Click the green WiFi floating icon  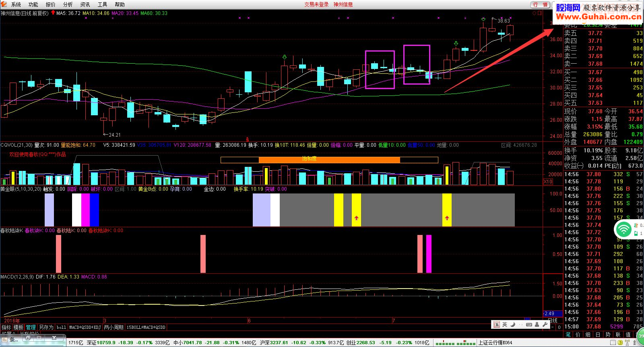623,229
